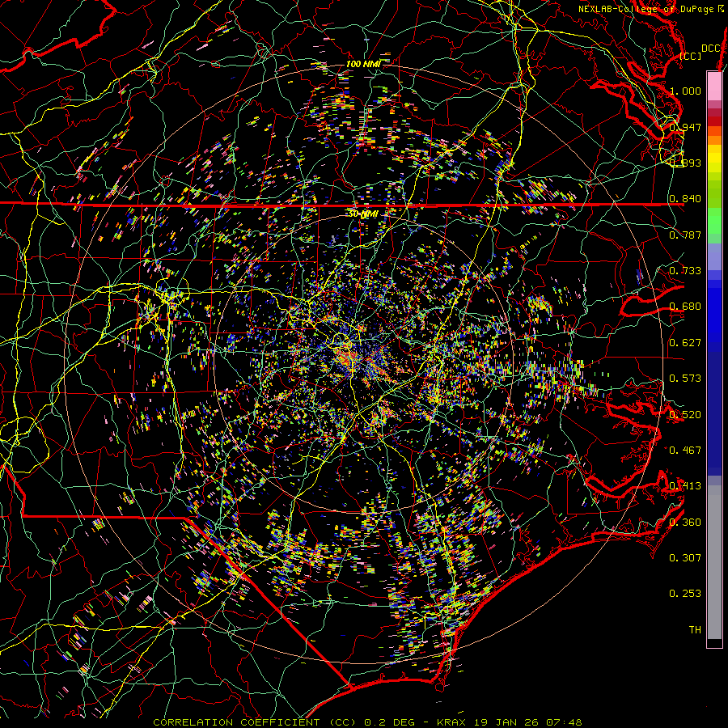Click the CORRELATION COEFFICIENT caption text

(236, 722)
